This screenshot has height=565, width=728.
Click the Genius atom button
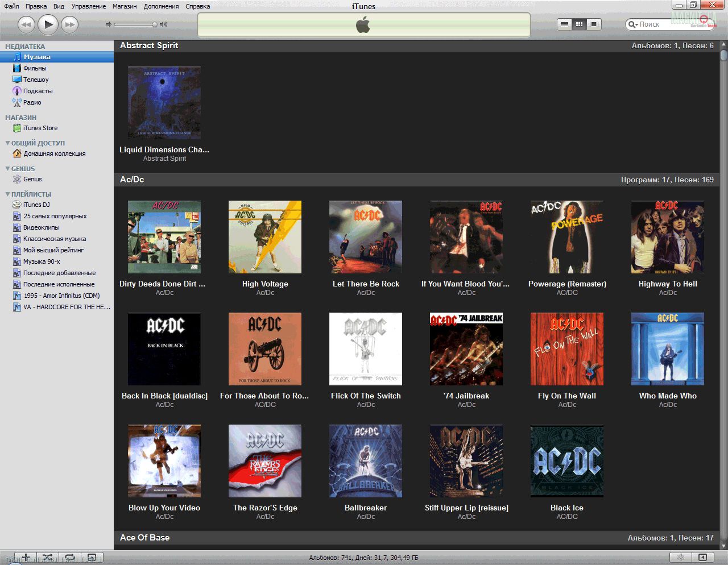click(x=680, y=557)
